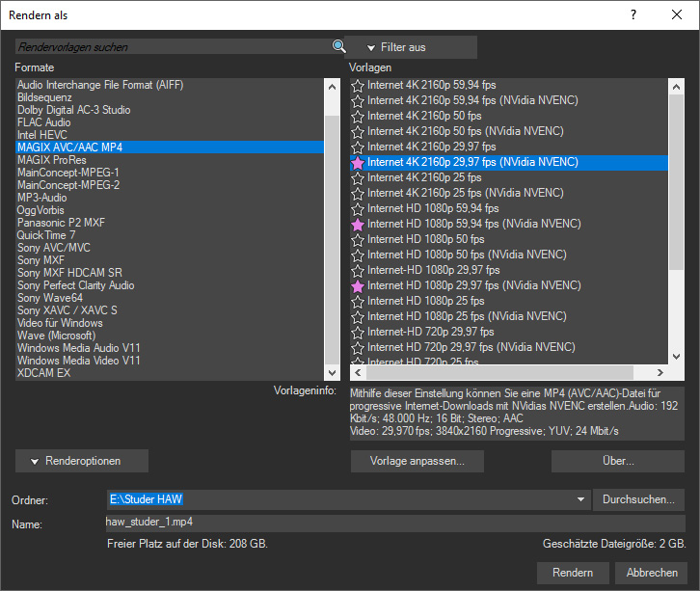Viewport: 700px width, 591px height.
Task: Choose the Intel HEVC format
Action: (x=42, y=135)
